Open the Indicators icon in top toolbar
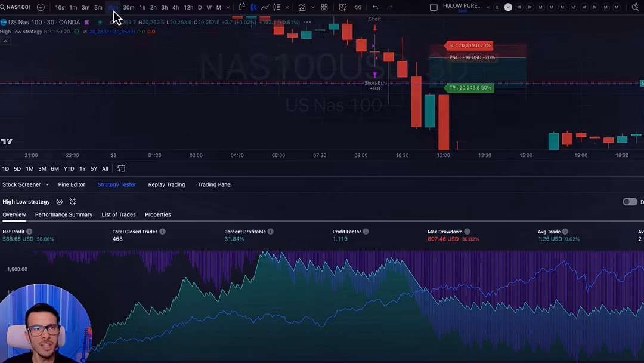This screenshot has height=363, width=644. point(302,7)
